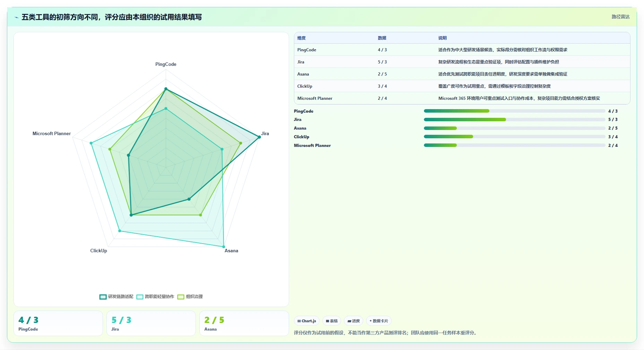Click the PingCode label in progress list
This screenshot has height=350, width=644.
(304, 111)
